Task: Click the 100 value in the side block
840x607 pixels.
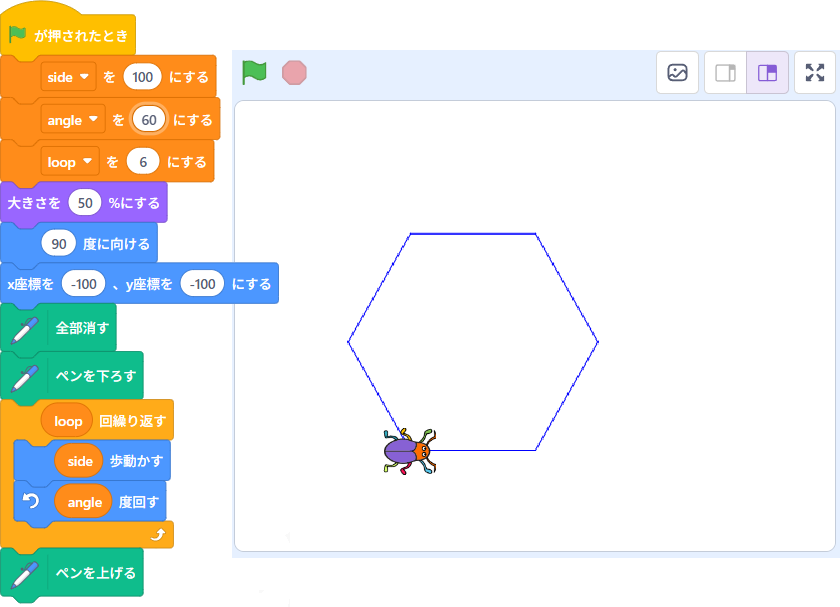Action: tap(142, 77)
